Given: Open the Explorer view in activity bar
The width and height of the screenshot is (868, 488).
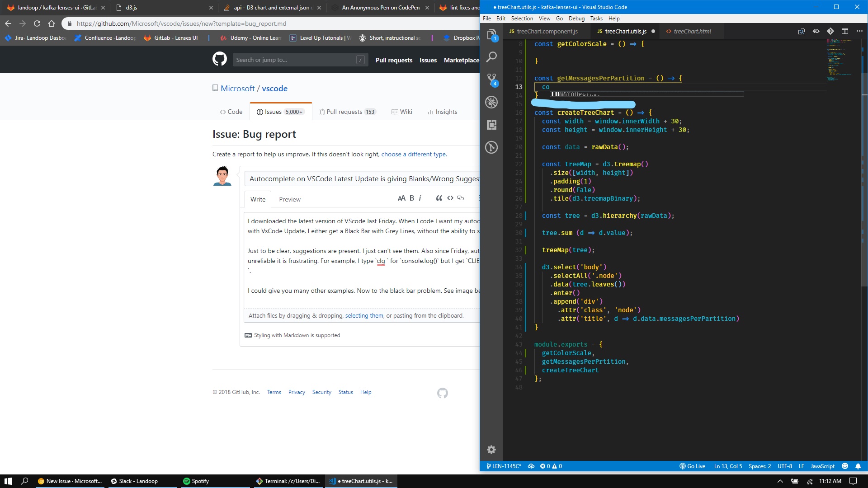Looking at the screenshot, I should [x=491, y=35].
